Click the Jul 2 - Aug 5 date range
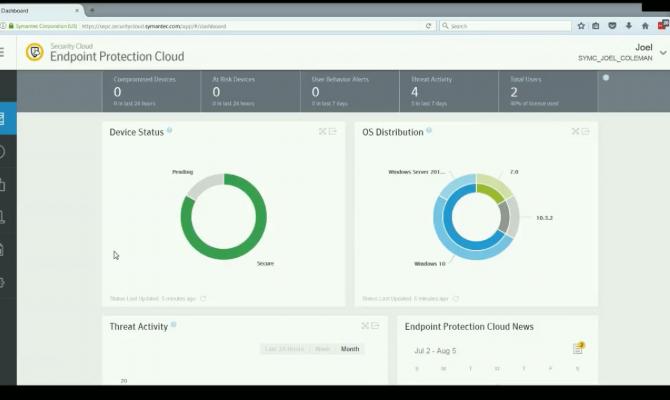 (x=435, y=351)
